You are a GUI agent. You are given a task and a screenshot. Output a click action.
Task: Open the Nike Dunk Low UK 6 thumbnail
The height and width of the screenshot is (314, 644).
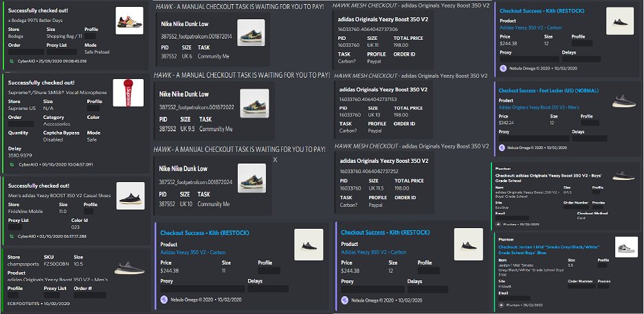(x=251, y=33)
